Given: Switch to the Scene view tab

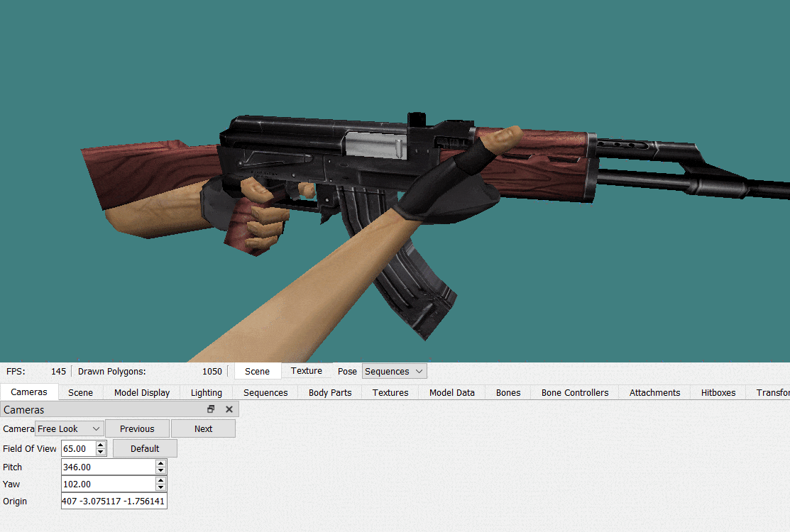Looking at the screenshot, I should [x=258, y=372].
